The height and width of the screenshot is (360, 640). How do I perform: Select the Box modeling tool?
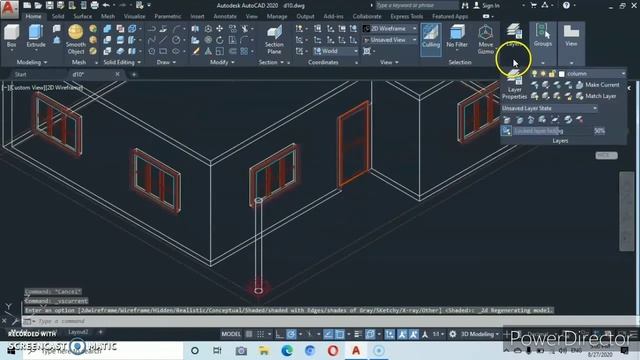tap(11, 36)
